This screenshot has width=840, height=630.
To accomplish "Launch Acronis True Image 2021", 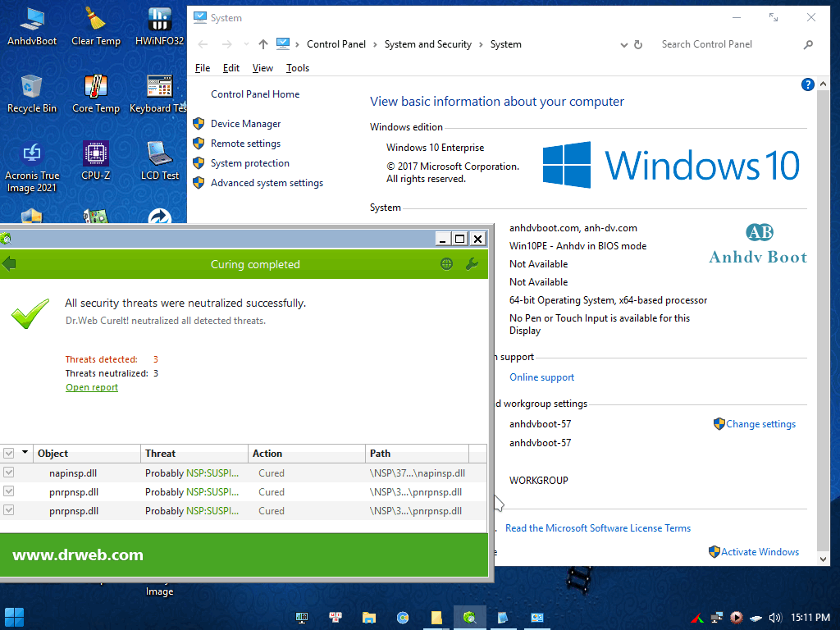I will coord(32,167).
